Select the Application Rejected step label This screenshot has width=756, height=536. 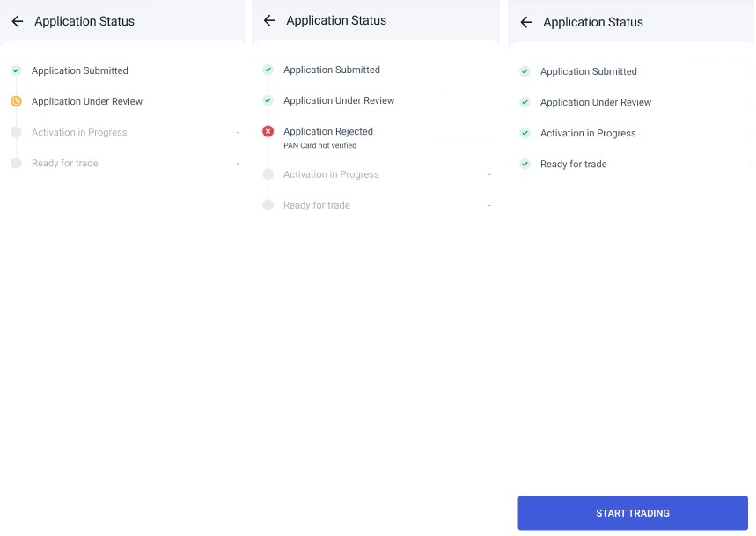click(327, 131)
